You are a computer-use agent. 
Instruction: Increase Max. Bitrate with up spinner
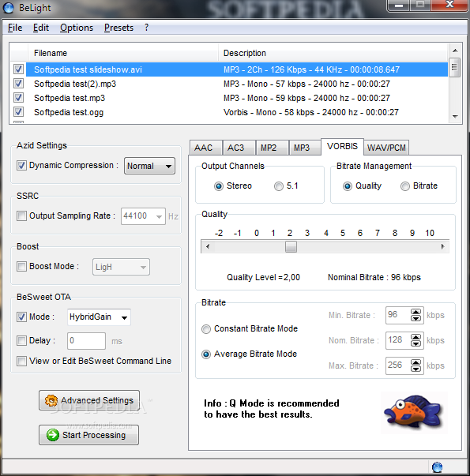[x=415, y=362]
